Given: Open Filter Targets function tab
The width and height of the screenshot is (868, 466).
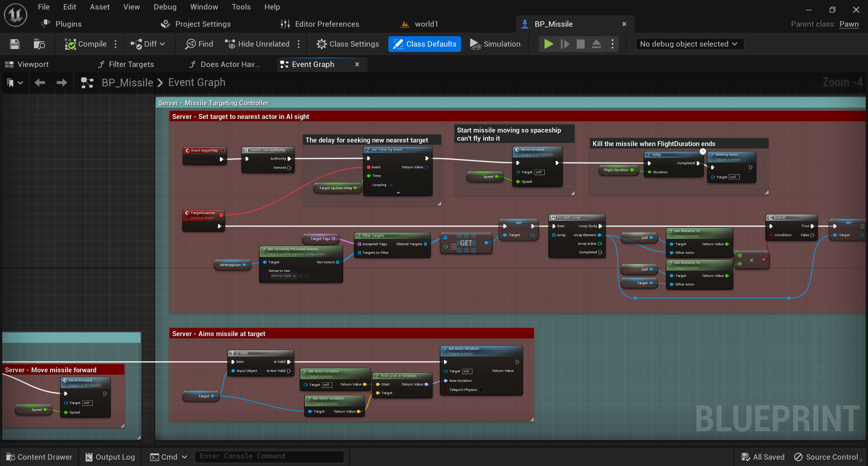Looking at the screenshot, I should (x=127, y=64).
